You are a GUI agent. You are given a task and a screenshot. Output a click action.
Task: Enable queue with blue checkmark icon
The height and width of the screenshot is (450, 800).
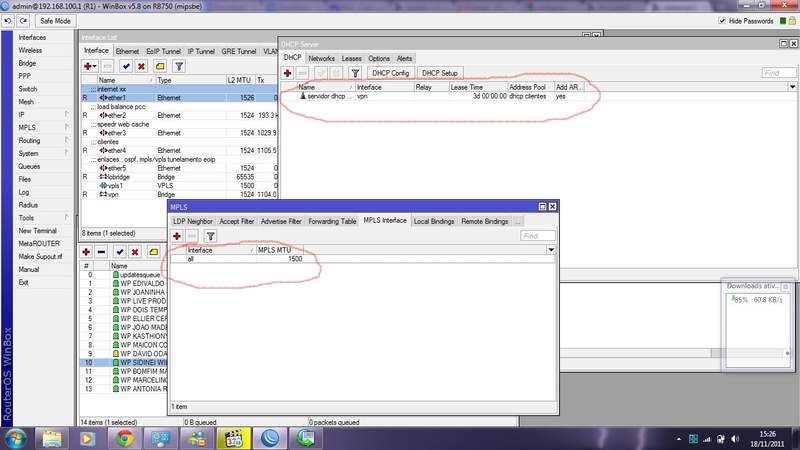point(119,252)
